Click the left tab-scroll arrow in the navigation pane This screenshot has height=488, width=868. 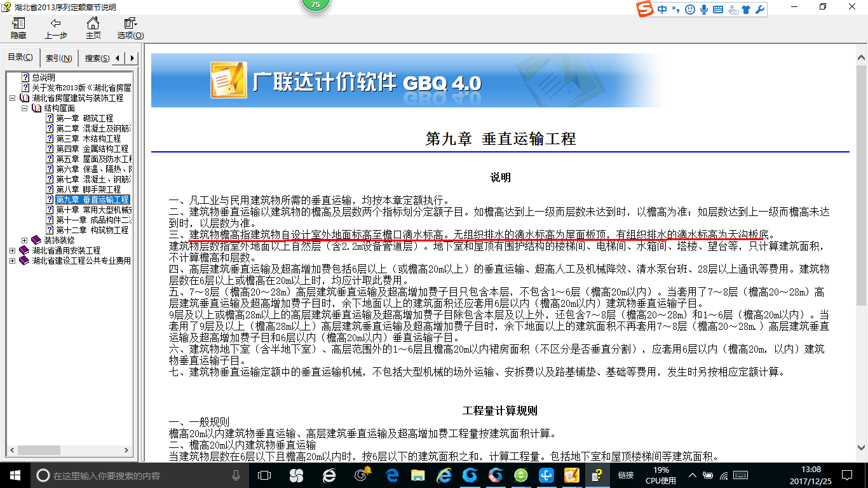[x=119, y=58]
